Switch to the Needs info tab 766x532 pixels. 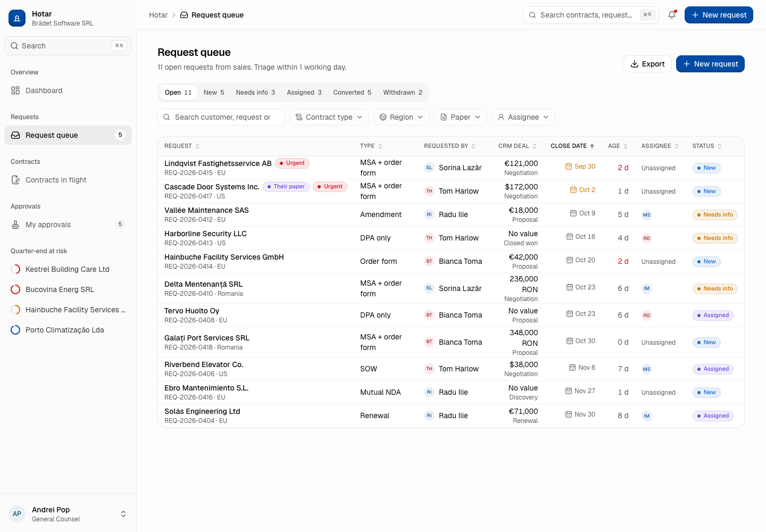[x=255, y=93]
